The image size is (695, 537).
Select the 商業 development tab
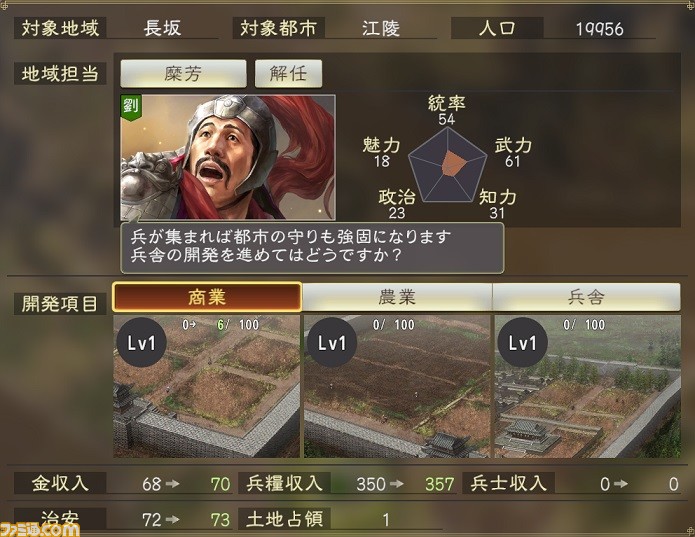click(207, 297)
